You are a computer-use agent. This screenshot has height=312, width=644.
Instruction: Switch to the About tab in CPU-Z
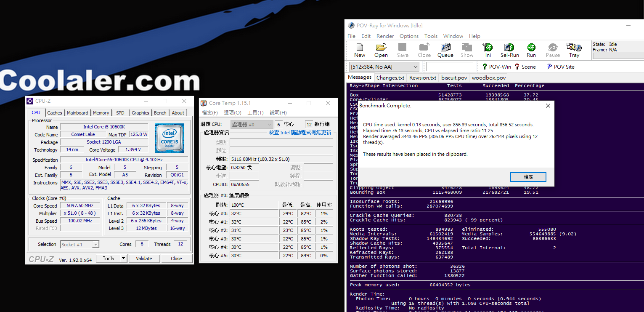tap(178, 113)
